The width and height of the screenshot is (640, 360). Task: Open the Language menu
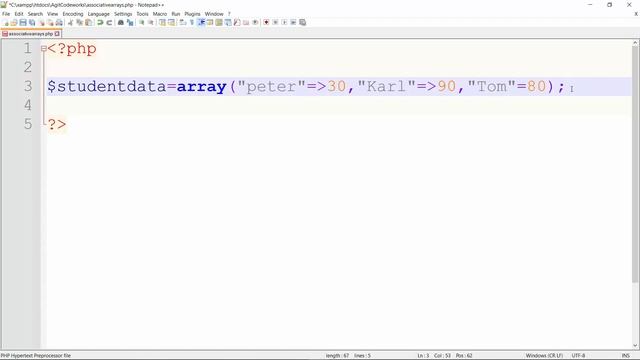point(98,14)
